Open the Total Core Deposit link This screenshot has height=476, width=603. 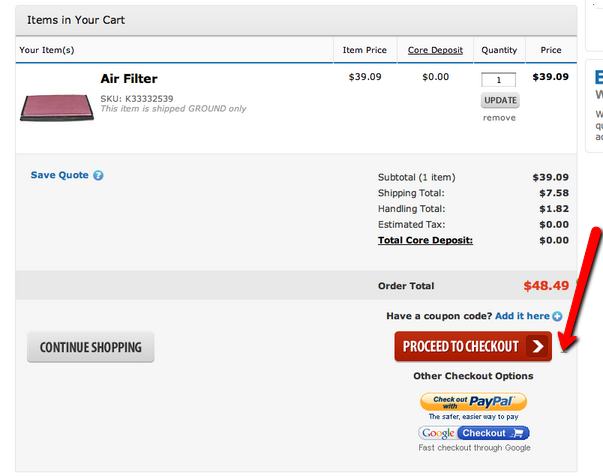click(x=425, y=240)
